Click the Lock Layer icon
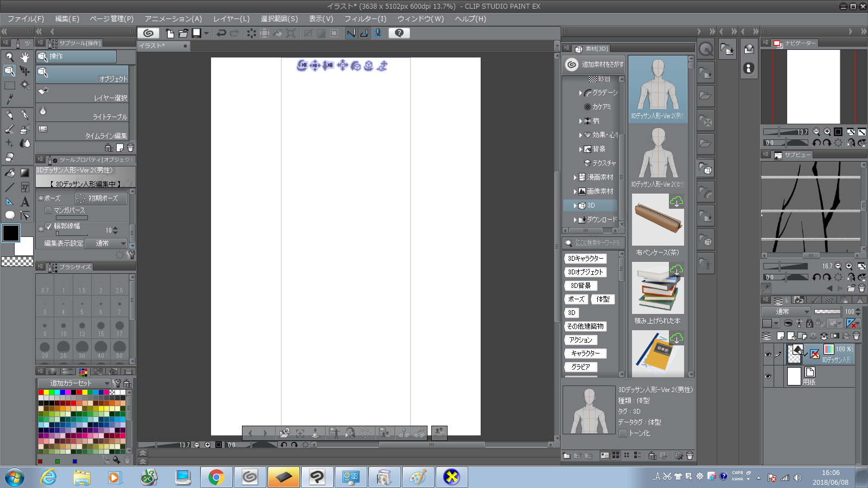This screenshot has width=868, height=488. 809,323
